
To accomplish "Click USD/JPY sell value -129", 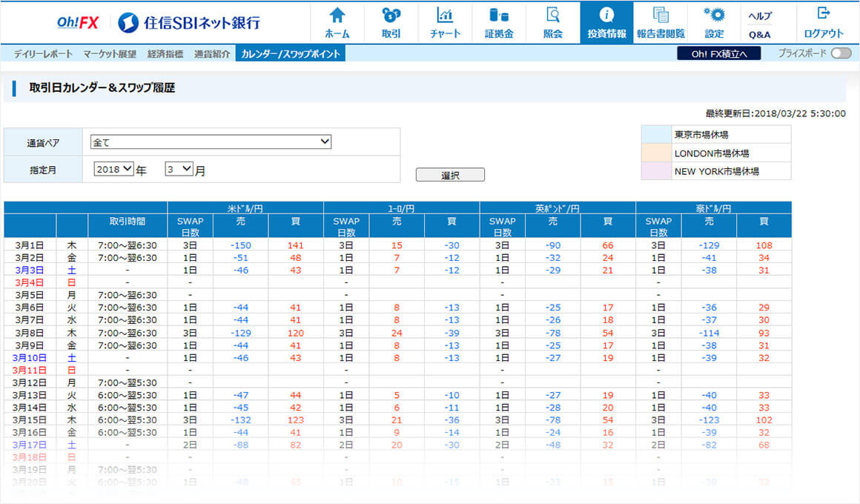I will click(x=241, y=333).
